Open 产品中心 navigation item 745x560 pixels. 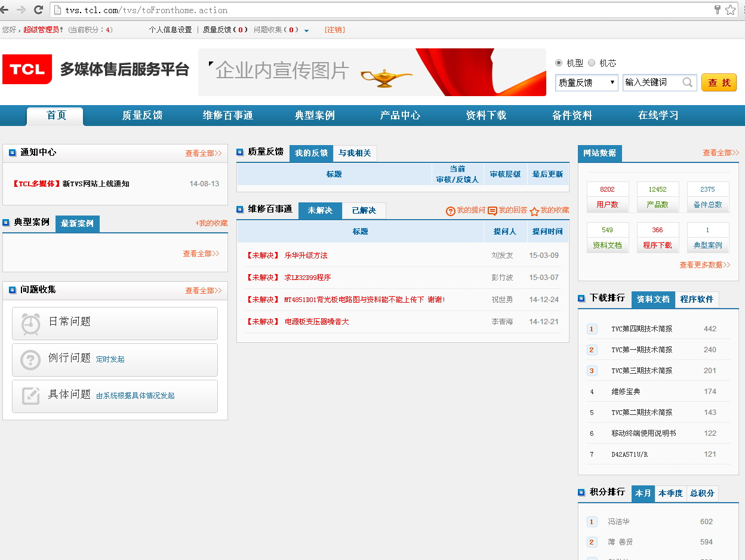point(400,116)
